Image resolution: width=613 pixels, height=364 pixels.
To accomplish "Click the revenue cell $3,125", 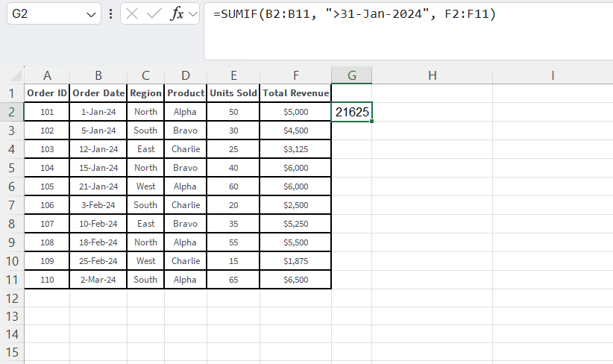I will pos(295,149).
